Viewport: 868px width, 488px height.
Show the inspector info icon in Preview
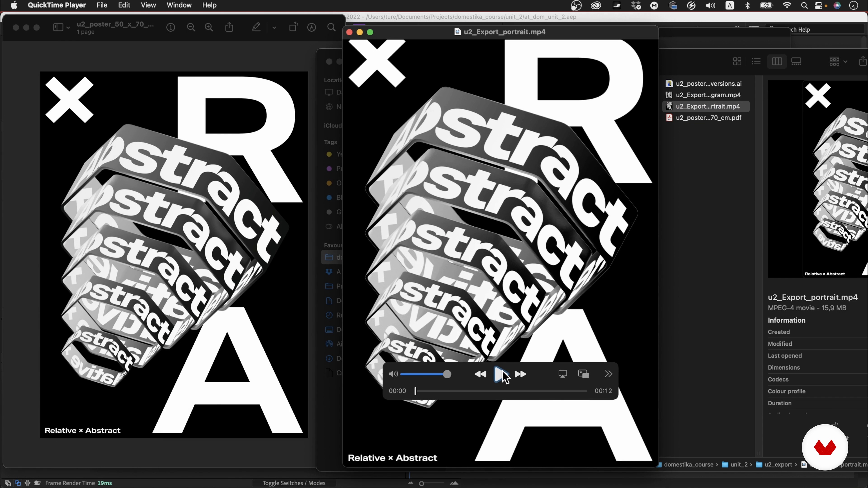[171, 27]
